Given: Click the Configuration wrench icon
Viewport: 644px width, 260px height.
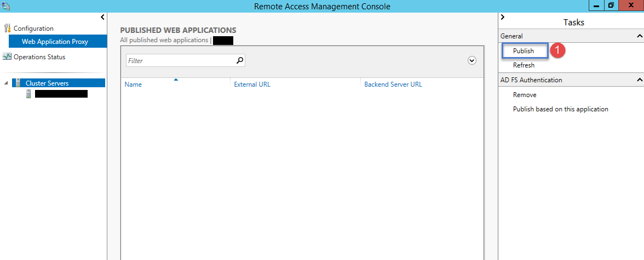Looking at the screenshot, I should [7, 29].
